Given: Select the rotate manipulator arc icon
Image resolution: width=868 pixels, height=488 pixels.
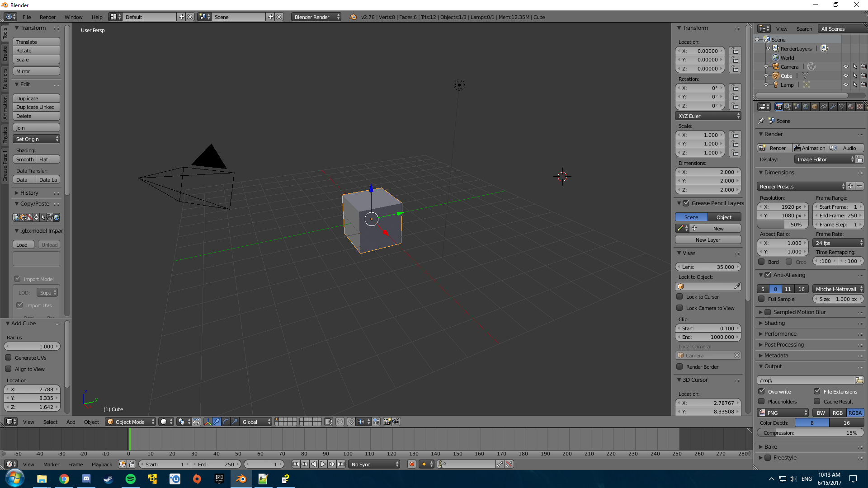Looking at the screenshot, I should (226, 422).
